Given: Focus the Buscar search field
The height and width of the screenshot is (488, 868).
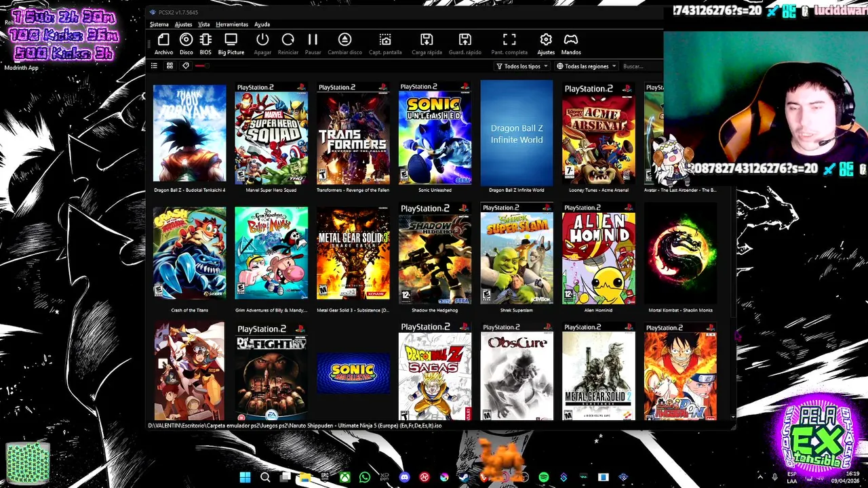Looking at the screenshot, I should (642, 66).
